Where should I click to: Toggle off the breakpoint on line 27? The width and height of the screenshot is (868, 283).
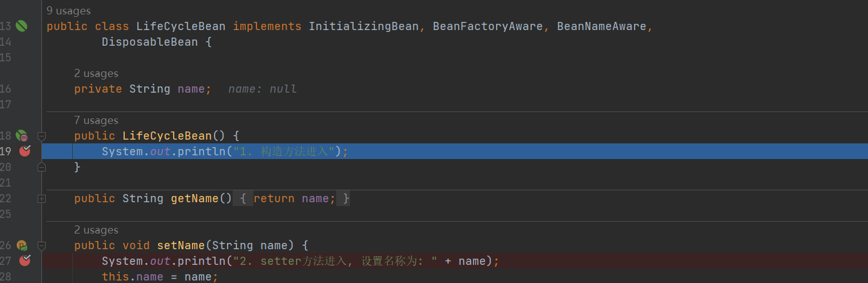pos(24,260)
